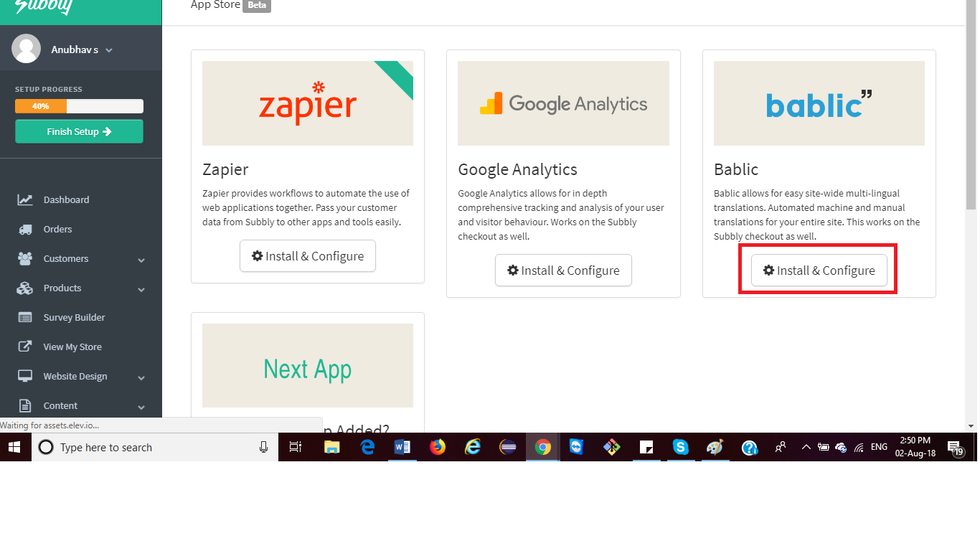Click the 40% setup progress bar
The image size is (980, 551).
click(x=79, y=106)
